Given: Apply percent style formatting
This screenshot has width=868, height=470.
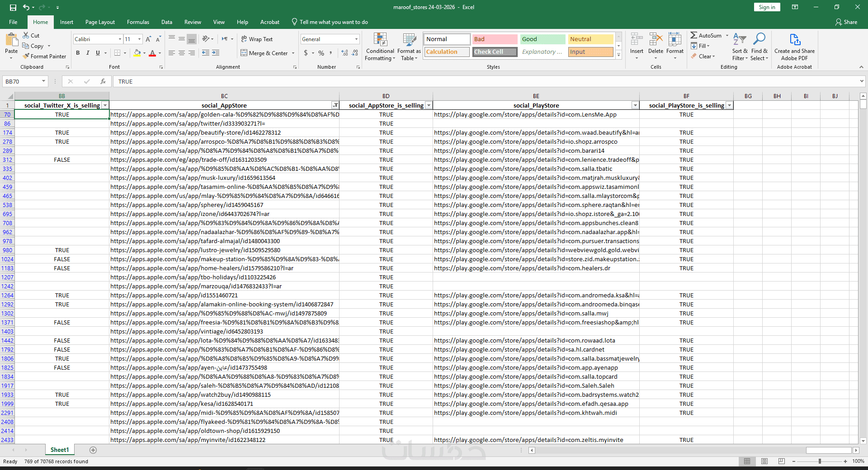Looking at the screenshot, I should (x=321, y=53).
